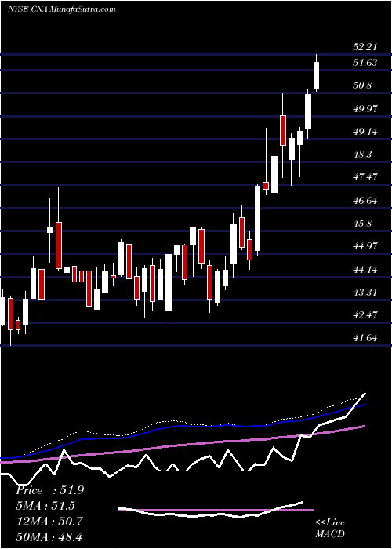Select the 43.31 price level label

(365, 293)
